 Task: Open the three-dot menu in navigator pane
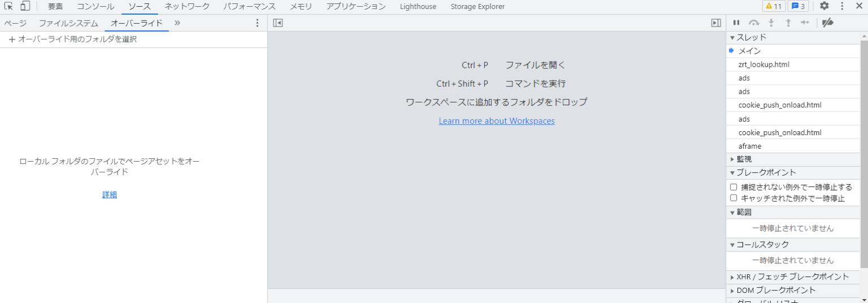point(258,23)
